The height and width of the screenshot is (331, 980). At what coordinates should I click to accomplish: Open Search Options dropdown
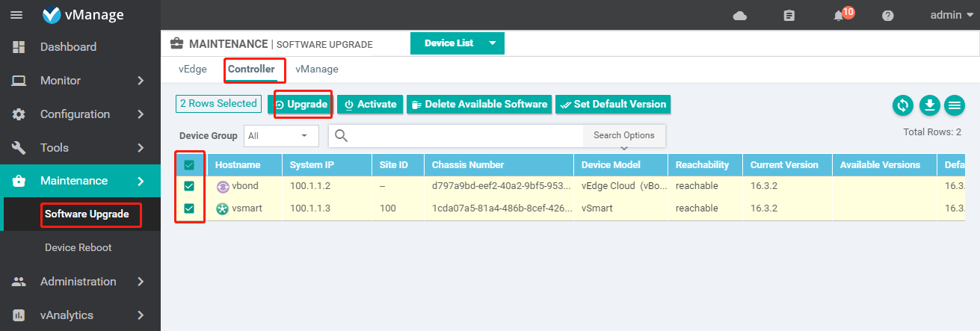pyautogui.click(x=624, y=136)
